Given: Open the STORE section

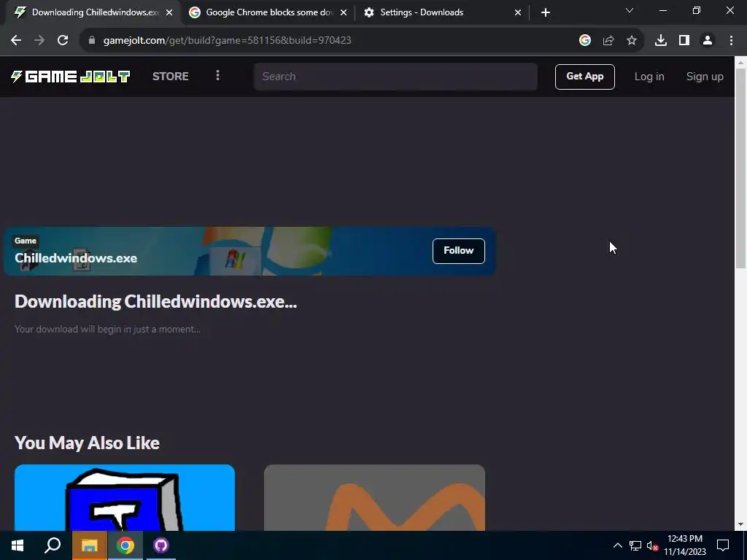Looking at the screenshot, I should click(x=171, y=77).
